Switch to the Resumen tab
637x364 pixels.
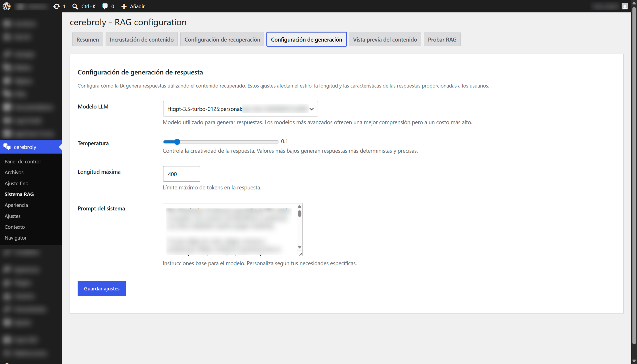point(88,39)
